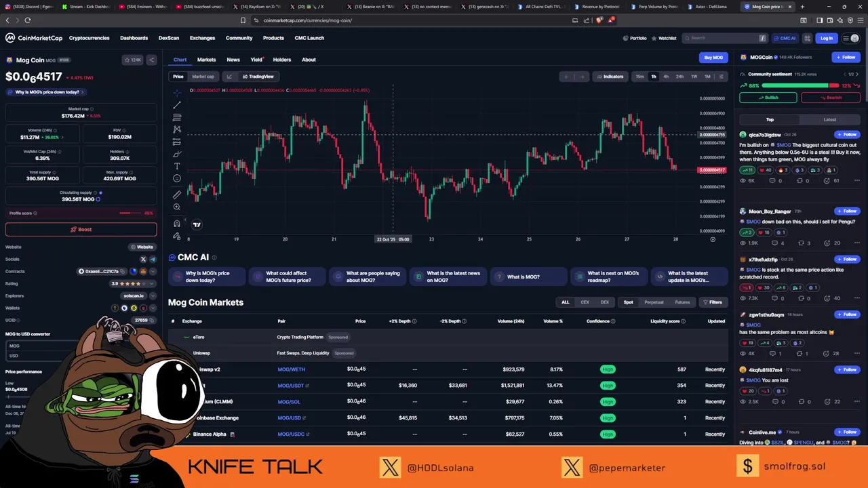
Task: Open the browser bookmark icon
Action: point(243,20)
